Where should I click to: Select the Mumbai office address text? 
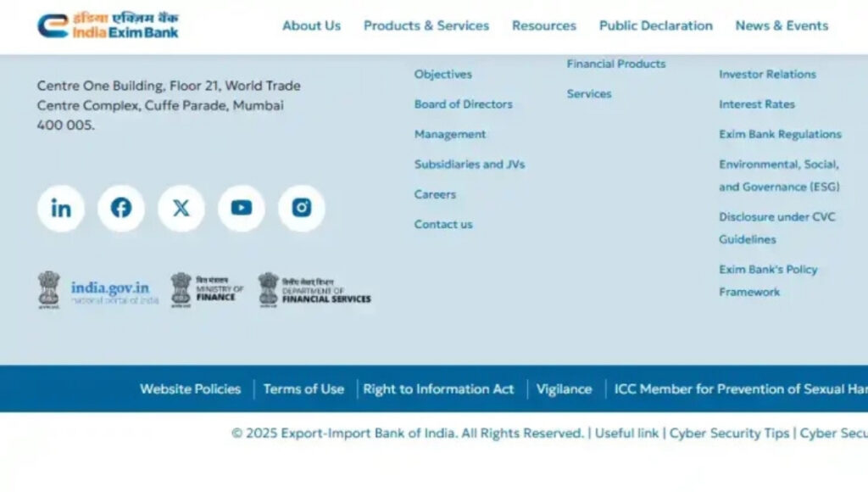pos(169,105)
